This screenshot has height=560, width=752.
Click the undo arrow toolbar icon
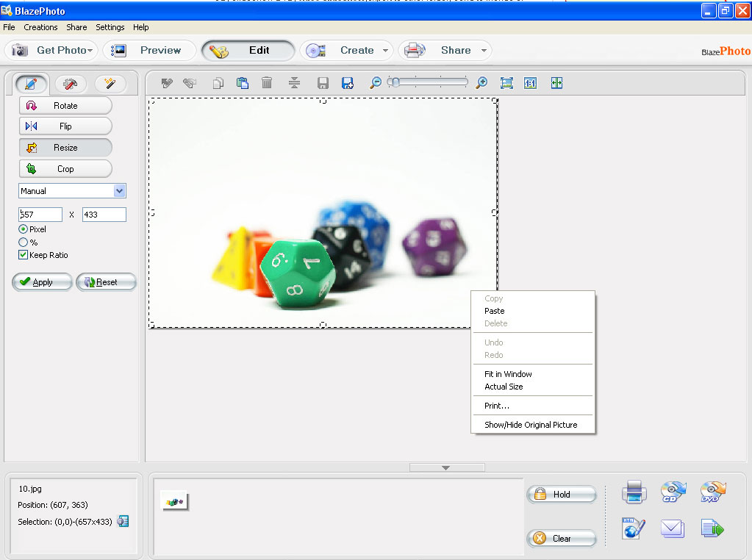167,84
